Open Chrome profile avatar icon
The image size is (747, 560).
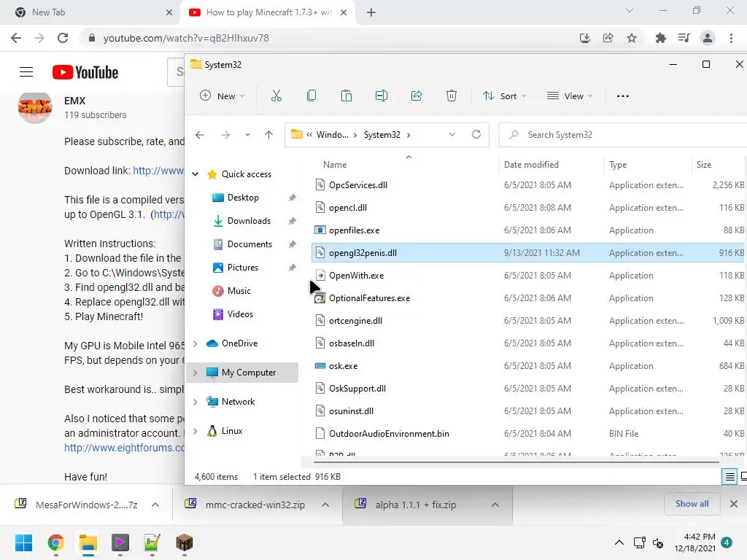708,38
